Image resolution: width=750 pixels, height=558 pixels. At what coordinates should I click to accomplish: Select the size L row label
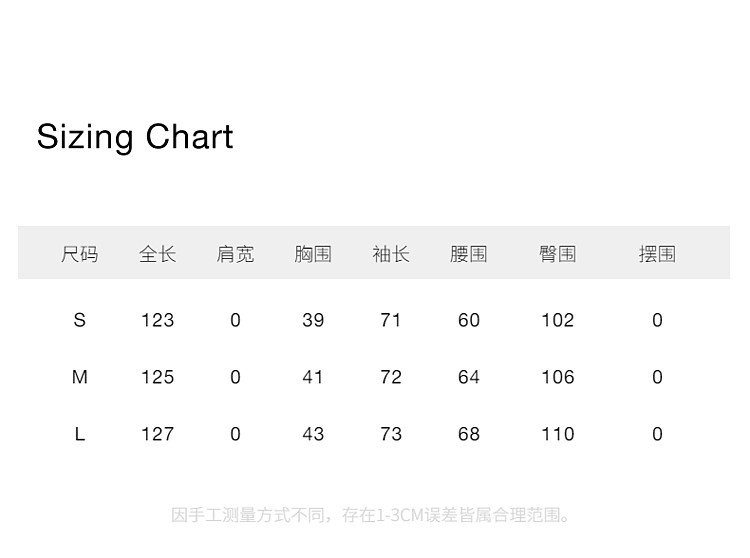pos(80,434)
